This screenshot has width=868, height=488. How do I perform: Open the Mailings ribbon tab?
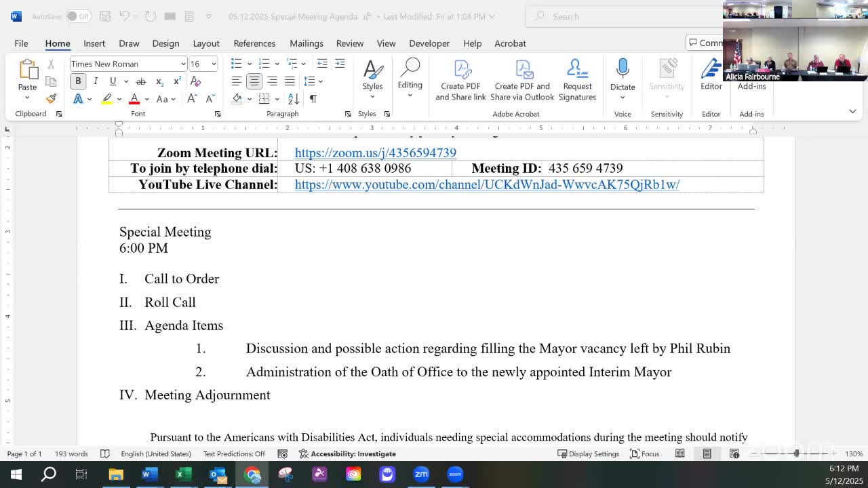coord(306,43)
